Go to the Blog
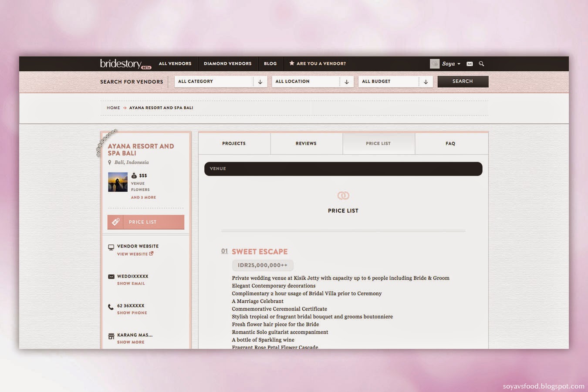 pyautogui.click(x=270, y=64)
